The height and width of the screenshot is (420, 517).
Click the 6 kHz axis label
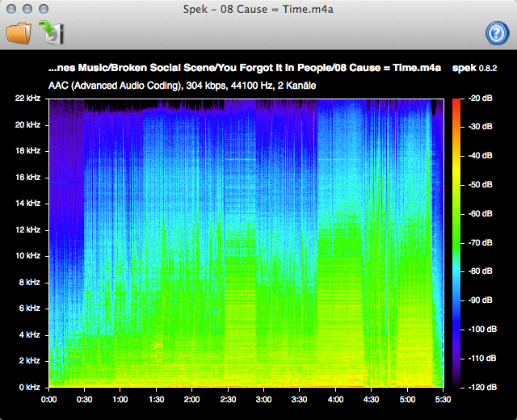(x=30, y=308)
